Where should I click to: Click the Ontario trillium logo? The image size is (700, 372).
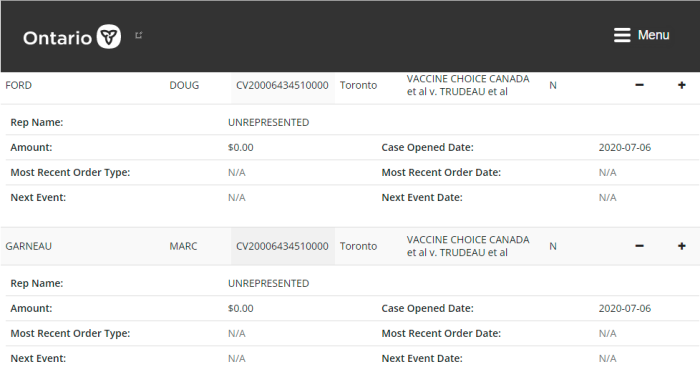pyautogui.click(x=109, y=37)
